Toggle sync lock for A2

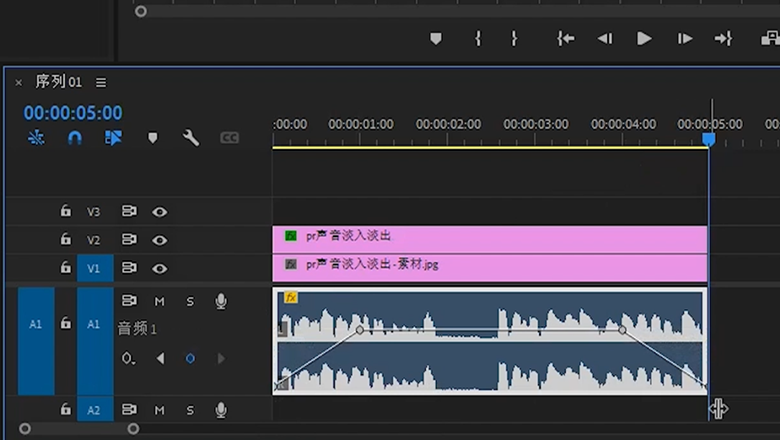point(129,409)
